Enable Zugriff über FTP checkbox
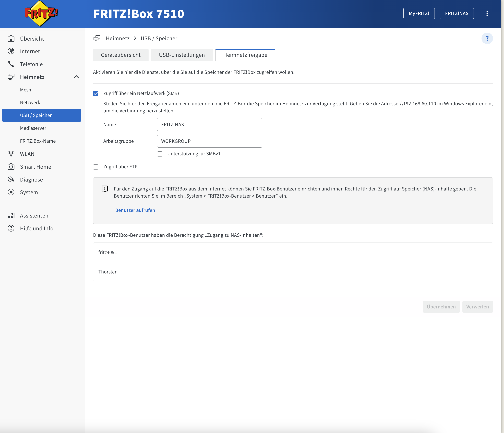Screen dimensions: 504x433 pos(96,167)
